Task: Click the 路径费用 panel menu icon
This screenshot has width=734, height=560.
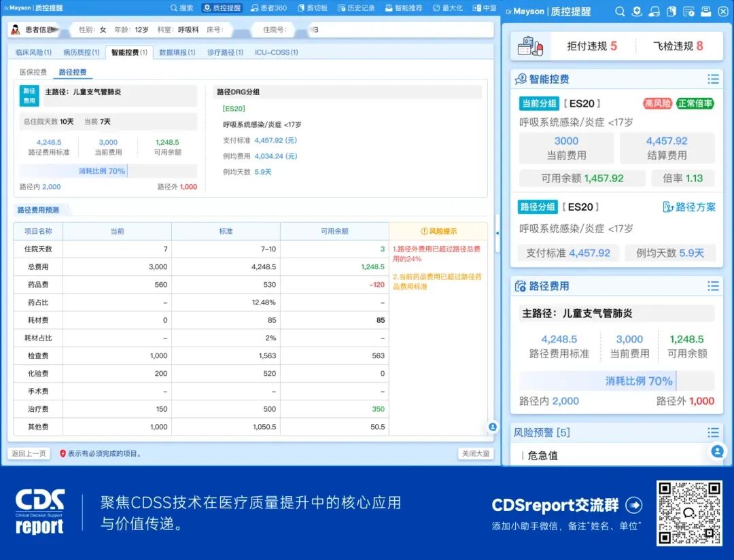Action: 714,286
